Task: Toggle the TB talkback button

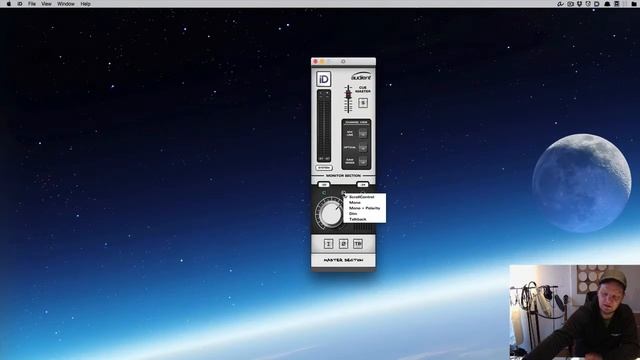Action: [358, 244]
